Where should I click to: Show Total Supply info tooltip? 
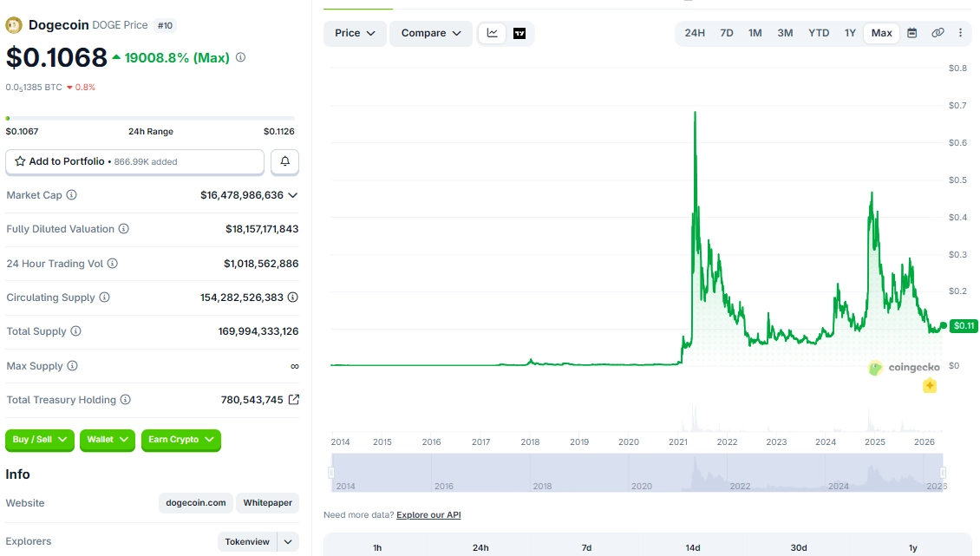[75, 330]
